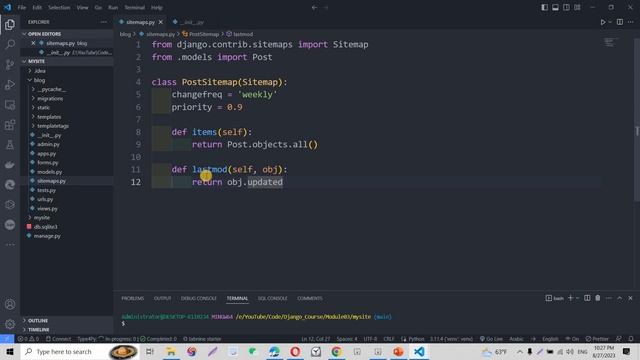Open the File menu
Viewport: 640px width, 360px height.
click(22, 7)
